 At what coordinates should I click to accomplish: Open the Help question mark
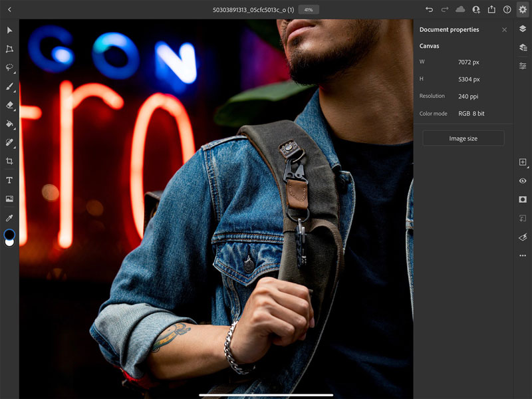coord(507,9)
